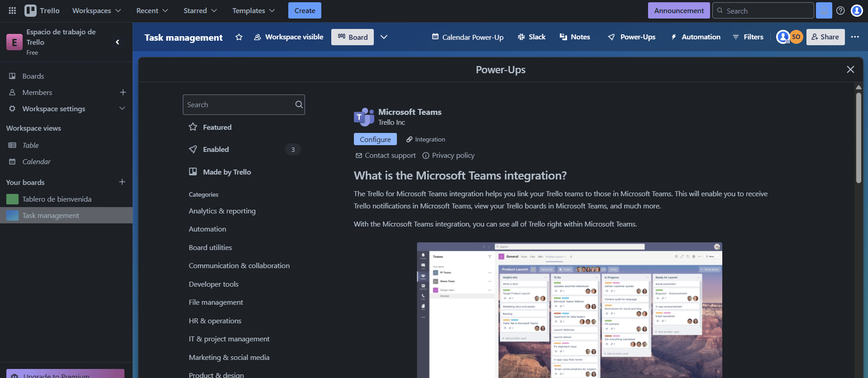Click the workspace E avatar
Screen dimensions: 868x378
(x=14, y=42)
